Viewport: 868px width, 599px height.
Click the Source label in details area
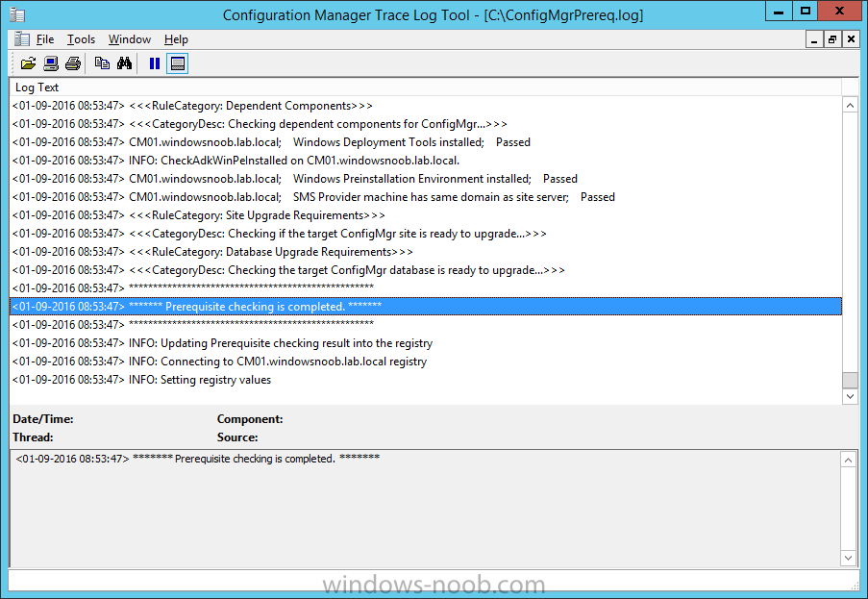point(236,437)
